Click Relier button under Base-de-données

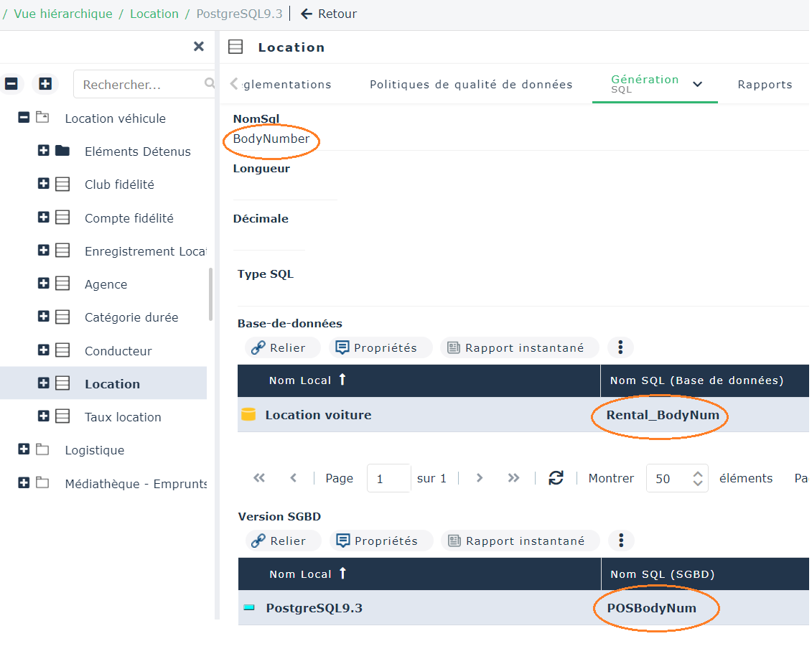point(279,348)
